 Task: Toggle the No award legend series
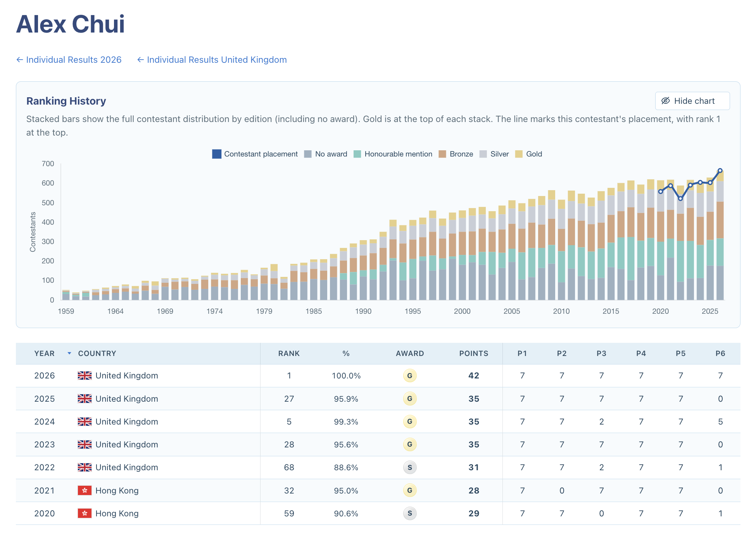click(x=326, y=154)
